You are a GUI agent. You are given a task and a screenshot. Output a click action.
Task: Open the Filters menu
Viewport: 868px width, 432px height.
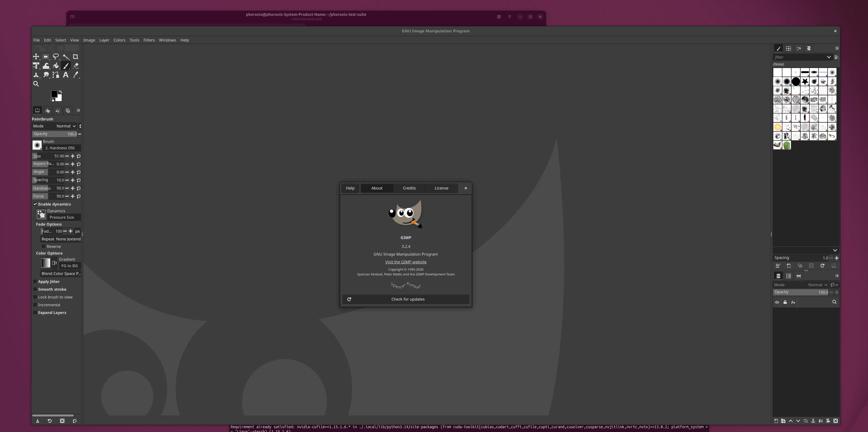pyautogui.click(x=149, y=40)
